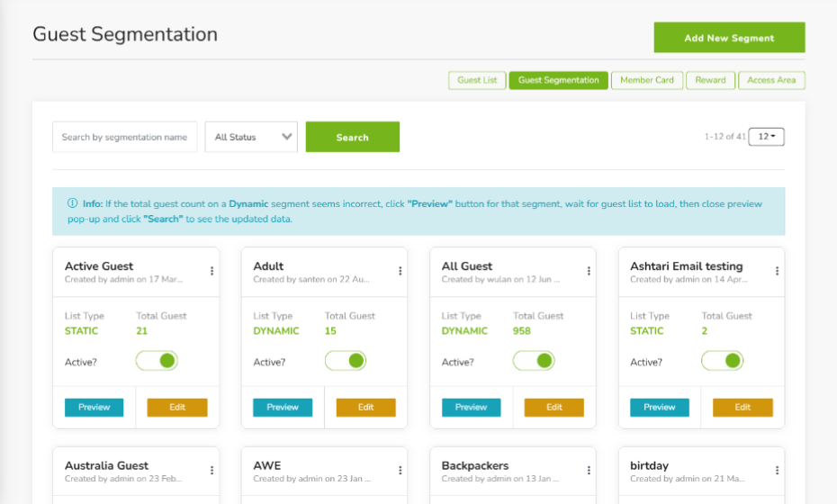This screenshot has width=837, height=504.
Task: Click the green Search button
Action: click(x=352, y=137)
